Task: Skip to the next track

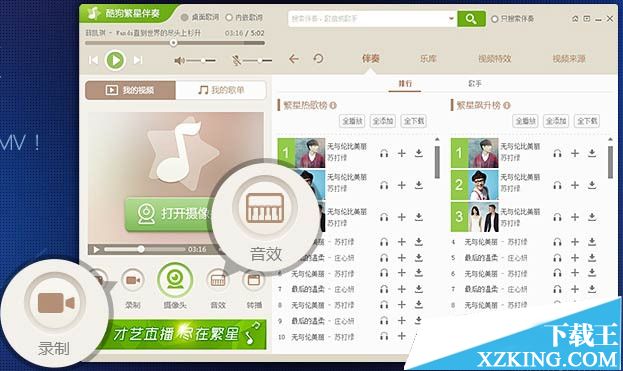Action: [x=138, y=60]
